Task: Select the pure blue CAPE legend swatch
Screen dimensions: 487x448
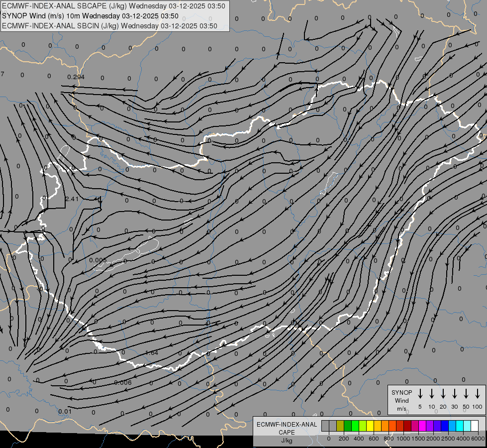Action: (444, 426)
